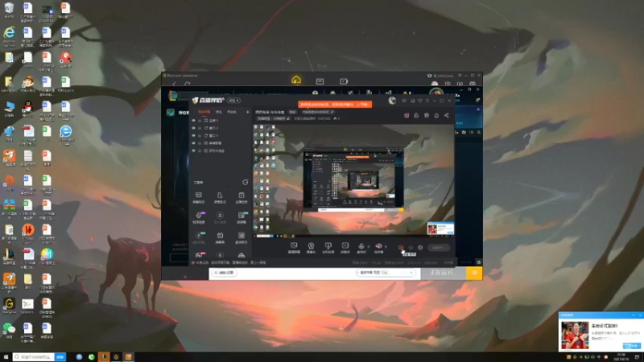Open the gear settings icon beside record button
Viewport: 644px width, 362px height.
420,248
